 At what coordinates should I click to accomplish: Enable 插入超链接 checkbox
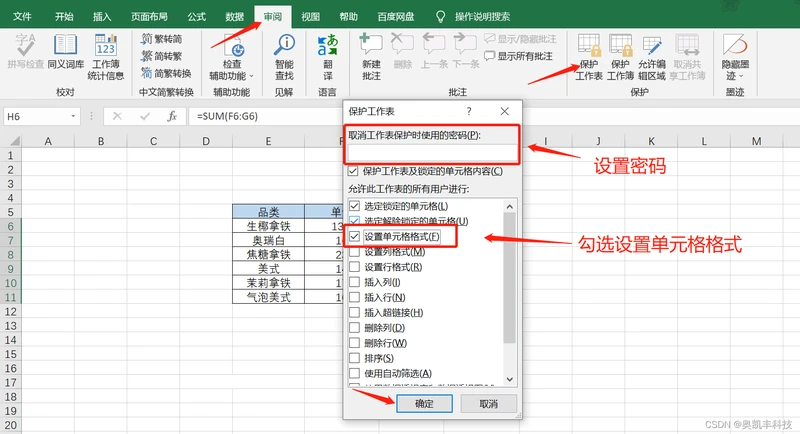355,313
